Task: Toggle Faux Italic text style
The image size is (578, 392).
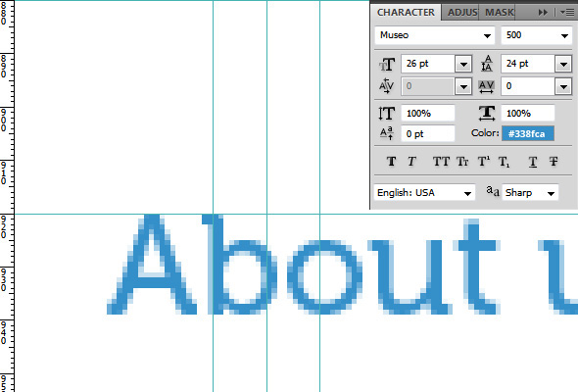Action: pos(411,161)
